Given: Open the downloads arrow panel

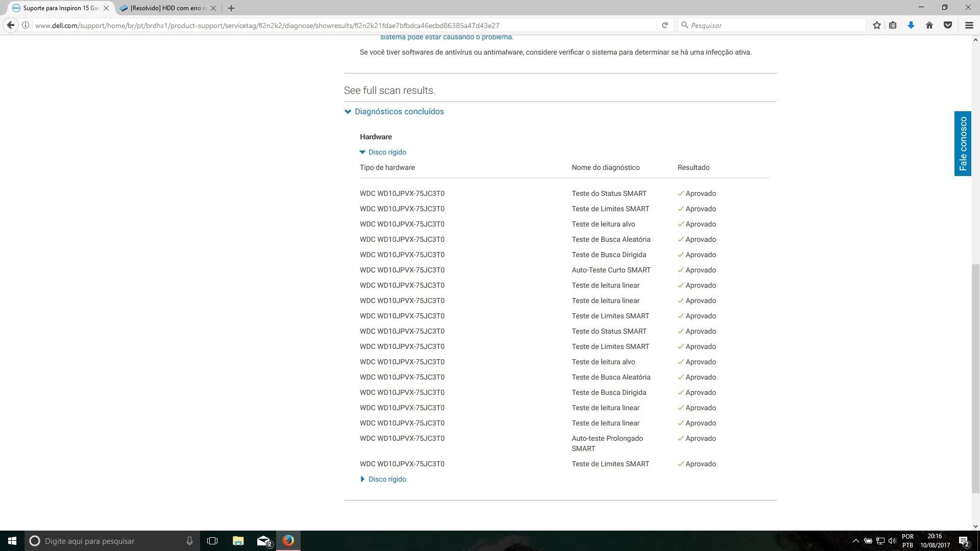Looking at the screenshot, I should [x=911, y=25].
